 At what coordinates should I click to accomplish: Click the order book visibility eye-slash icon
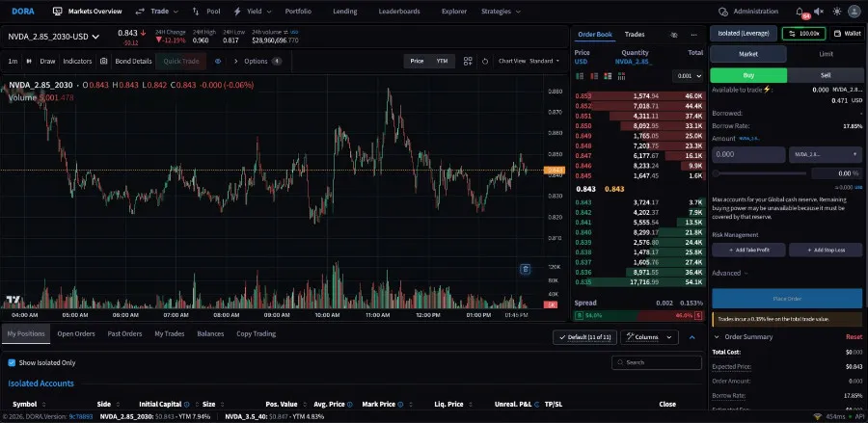(x=674, y=35)
